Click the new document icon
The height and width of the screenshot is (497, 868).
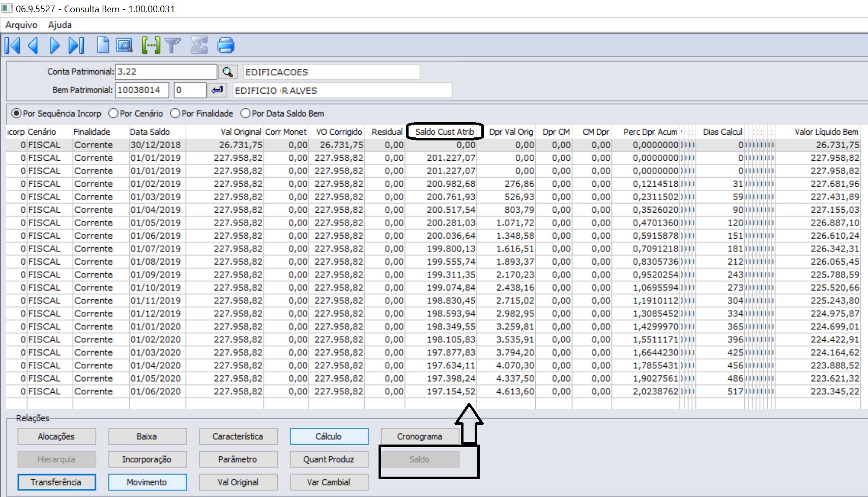tap(103, 46)
